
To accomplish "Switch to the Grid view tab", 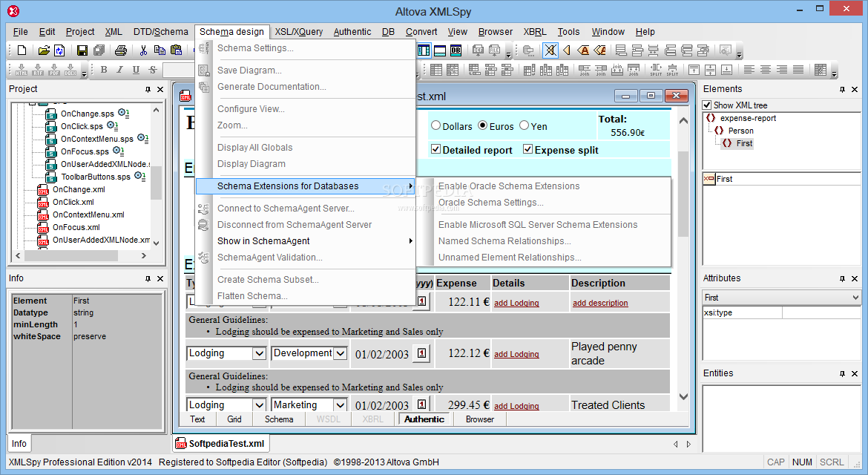I will (234, 419).
